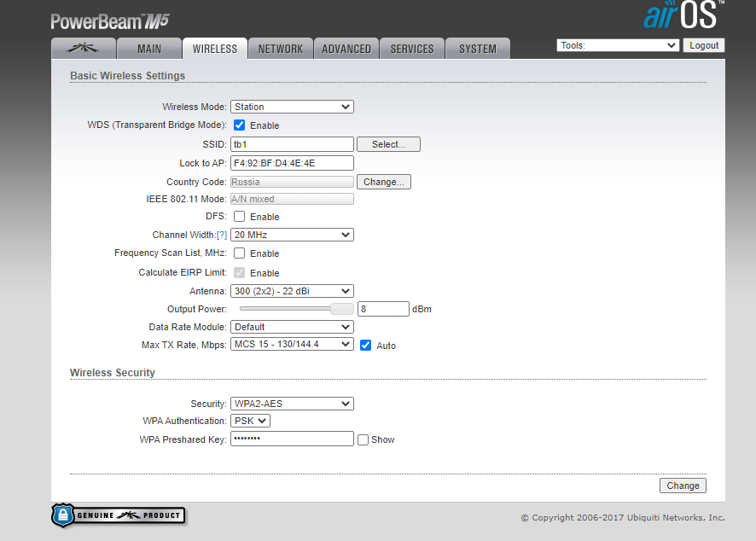The height and width of the screenshot is (541, 756).
Task: Click the Logout button
Action: click(x=704, y=45)
